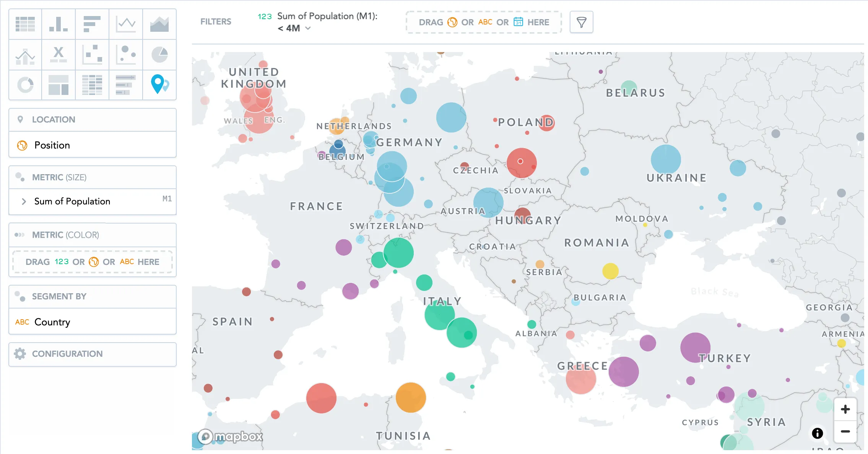Select the area chart visualization
Image resolution: width=868 pixels, height=454 pixels.
point(159,24)
